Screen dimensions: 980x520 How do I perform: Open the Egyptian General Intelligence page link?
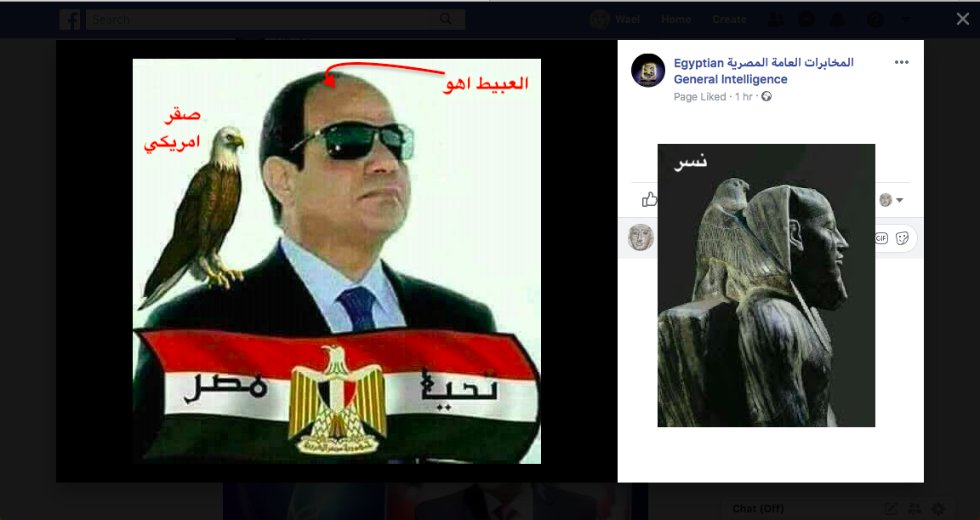(764, 71)
